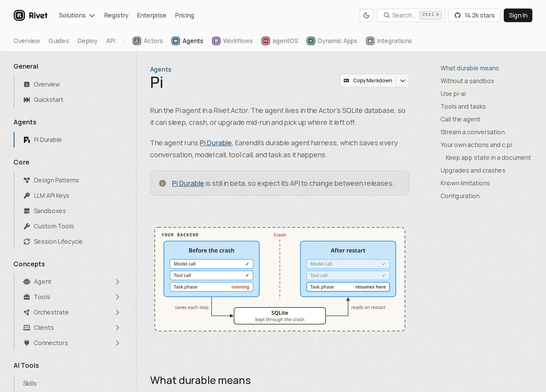Click the agentOS product icon
546x392 pixels.
(266, 41)
